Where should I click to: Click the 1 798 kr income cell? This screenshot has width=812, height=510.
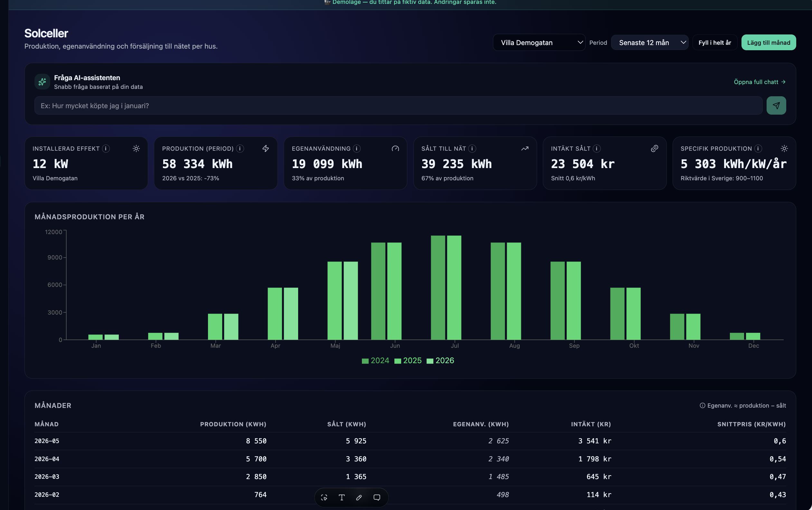[595, 459]
